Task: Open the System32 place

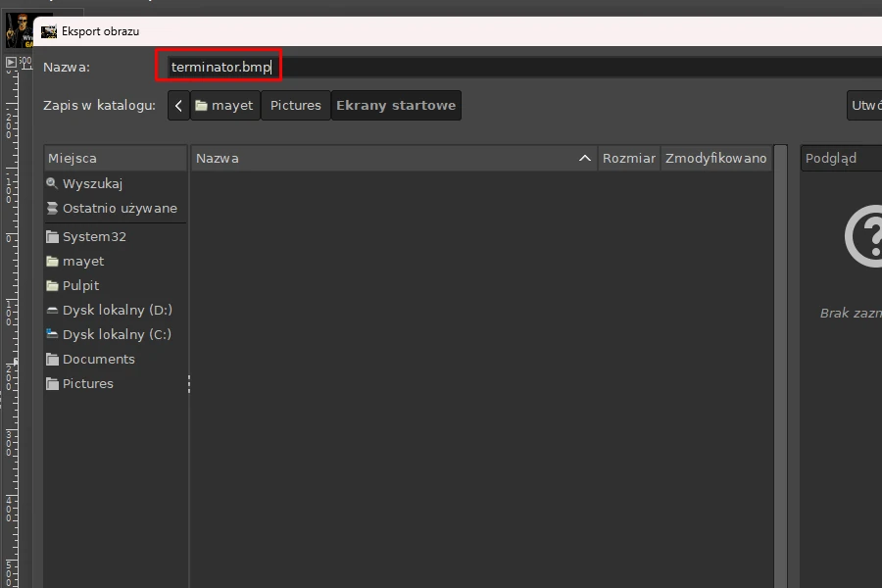Action: click(x=116, y=237)
